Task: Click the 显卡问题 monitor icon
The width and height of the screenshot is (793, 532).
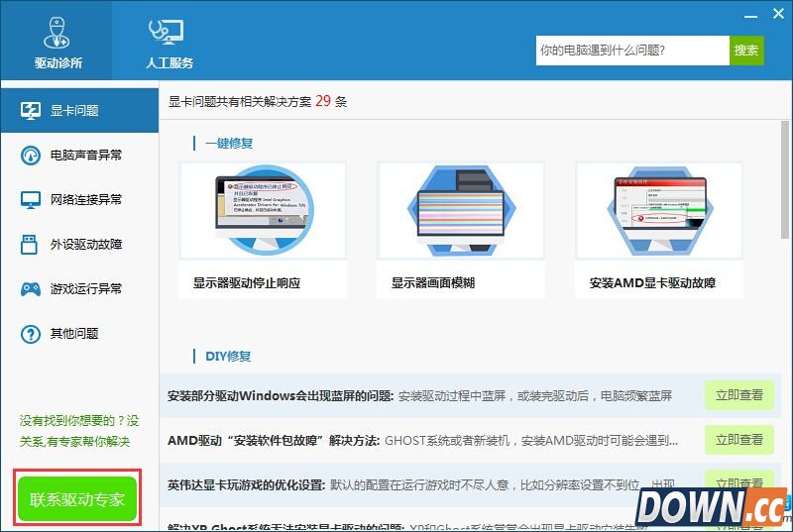Action: pyautogui.click(x=31, y=111)
